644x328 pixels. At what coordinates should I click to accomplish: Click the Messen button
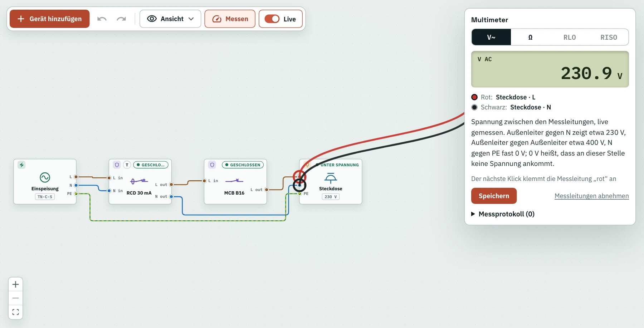point(230,19)
